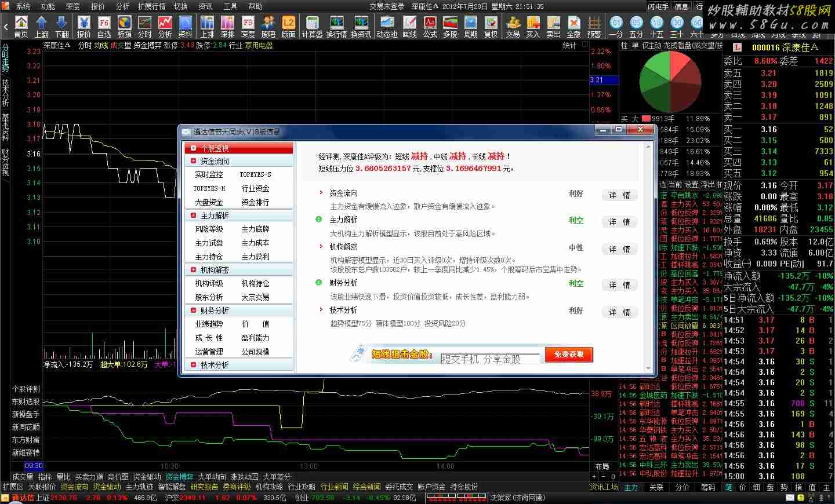Select the 筹码 tab at bottom right
This screenshot has height=504, width=835.
(708, 487)
